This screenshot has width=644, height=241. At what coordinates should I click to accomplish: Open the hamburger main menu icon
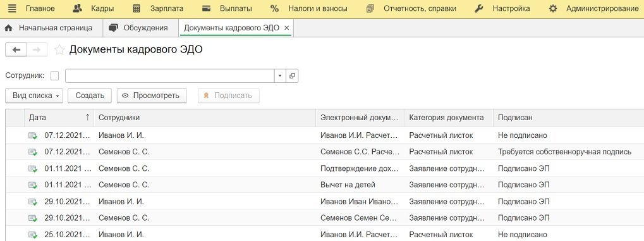(12, 9)
